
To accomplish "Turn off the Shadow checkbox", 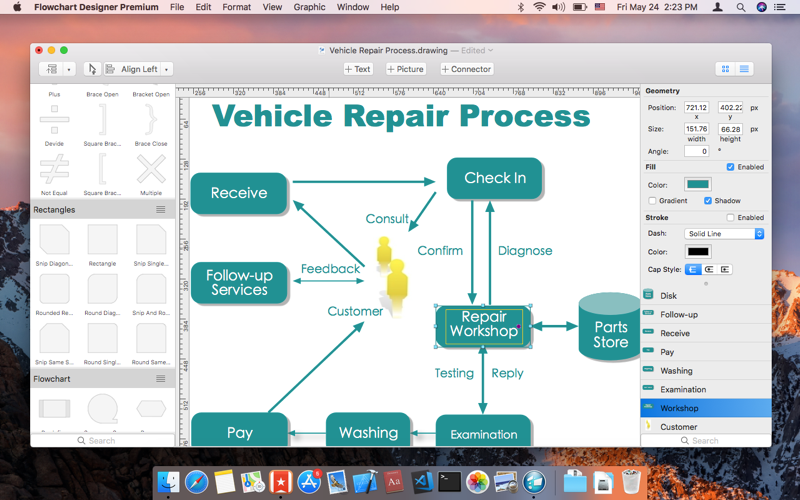I will tap(708, 201).
